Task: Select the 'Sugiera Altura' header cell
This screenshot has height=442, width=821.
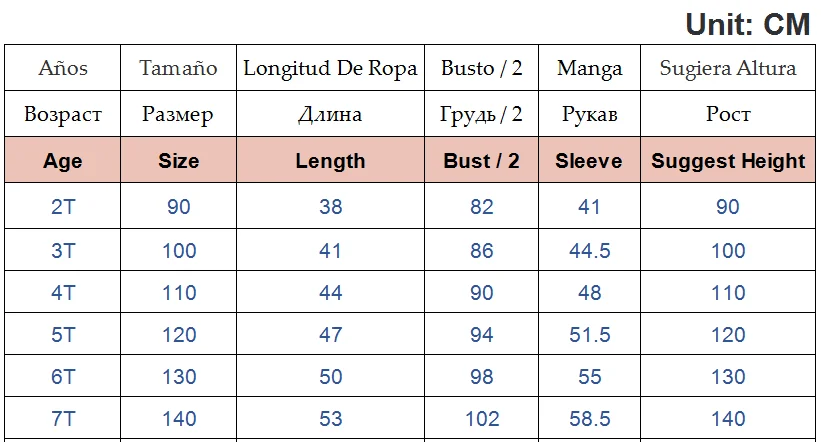Action: [x=728, y=69]
